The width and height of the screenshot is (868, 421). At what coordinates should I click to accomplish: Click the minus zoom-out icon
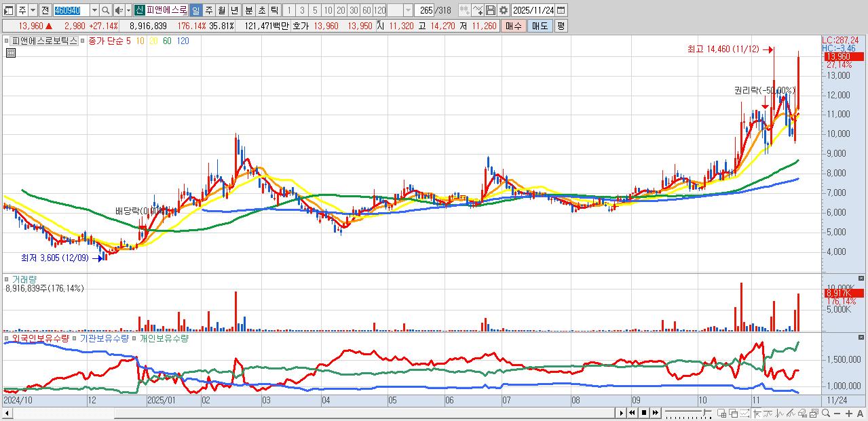coord(837,413)
